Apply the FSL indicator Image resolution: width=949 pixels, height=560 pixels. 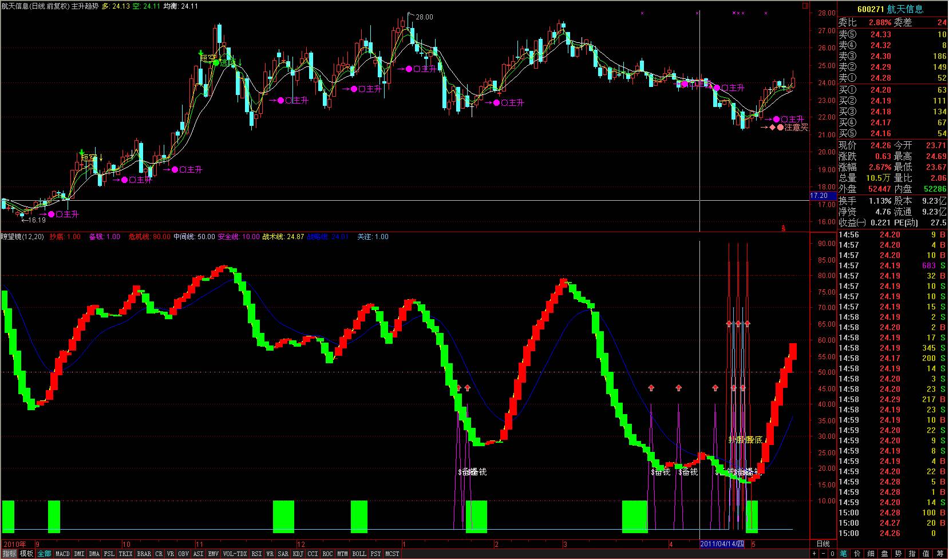(x=109, y=554)
